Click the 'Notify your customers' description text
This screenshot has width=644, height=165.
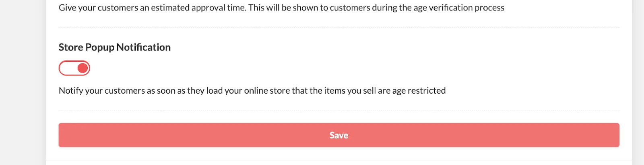252,90
